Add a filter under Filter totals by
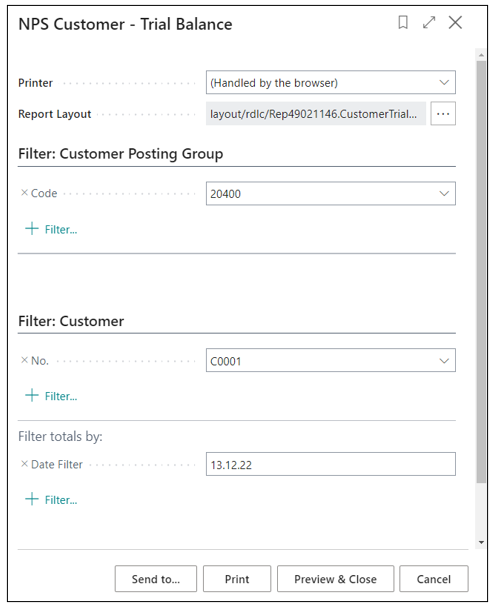The image size is (499, 610). coord(51,500)
